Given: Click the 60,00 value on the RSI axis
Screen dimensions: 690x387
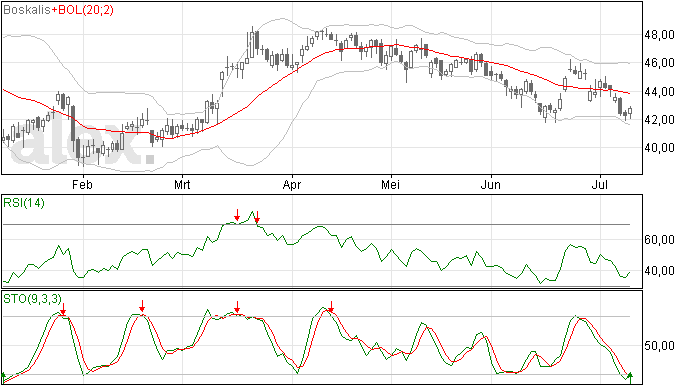Looking at the screenshot, I should 659,240.
